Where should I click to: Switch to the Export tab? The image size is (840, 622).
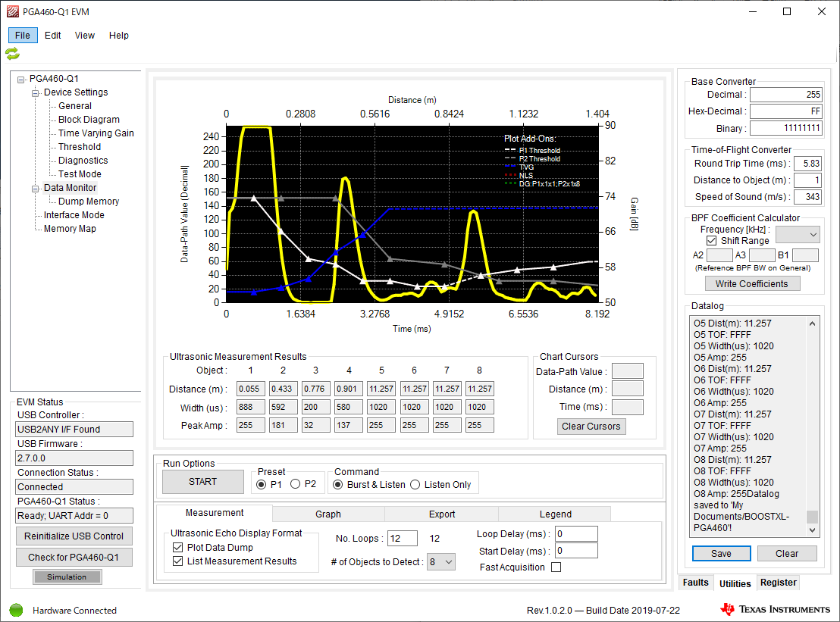442,514
